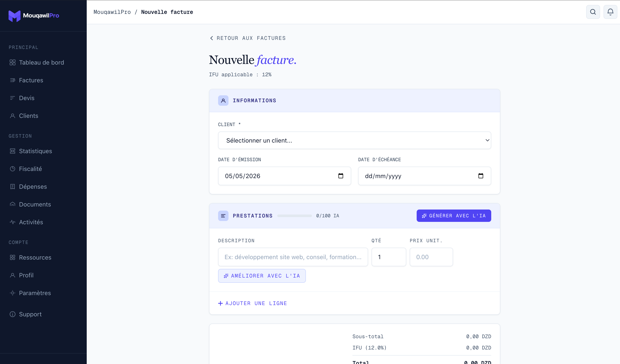Viewport: 620px width, 364px height.
Task: Click the 0/100 IA usage progress bar
Action: click(294, 216)
